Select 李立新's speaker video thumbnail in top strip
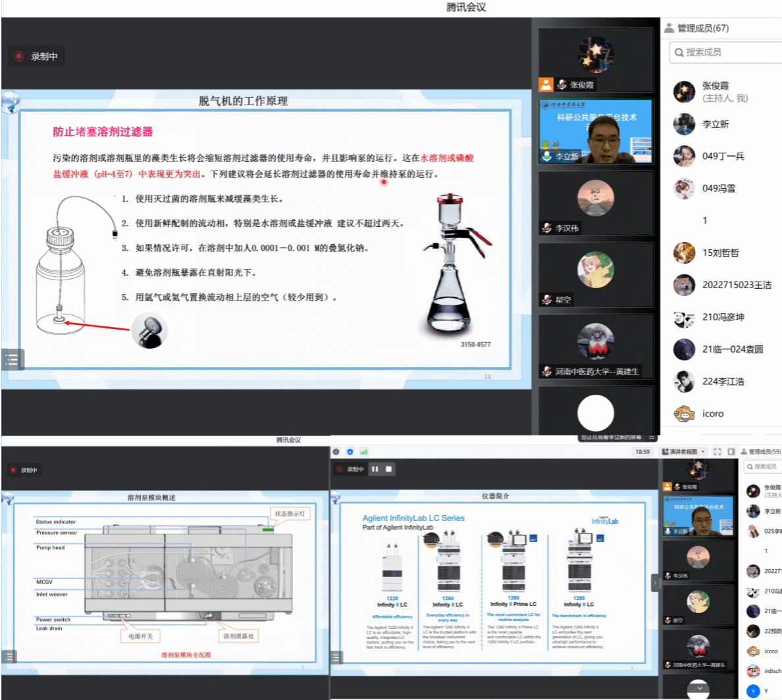Image resolution: width=782 pixels, height=700 pixels. tap(596, 132)
